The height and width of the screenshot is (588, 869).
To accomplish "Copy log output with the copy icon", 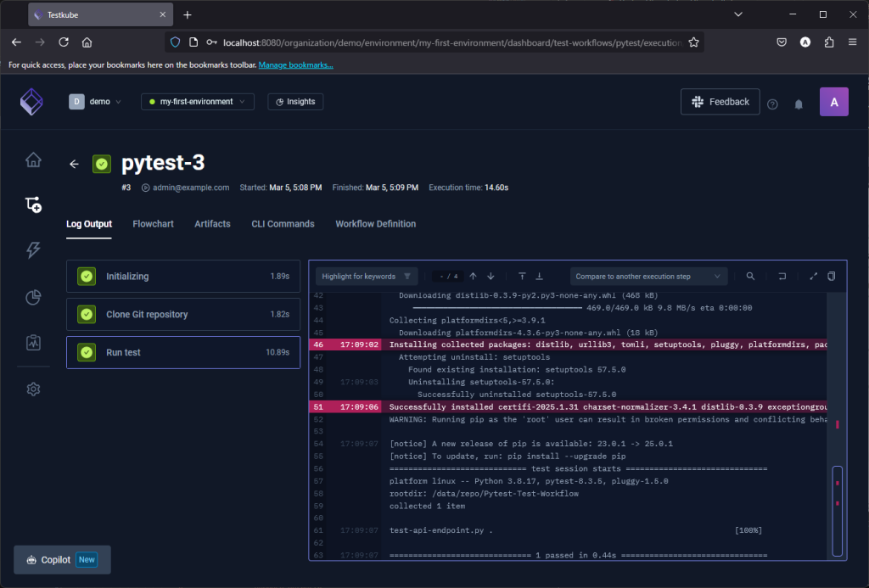I will click(832, 276).
